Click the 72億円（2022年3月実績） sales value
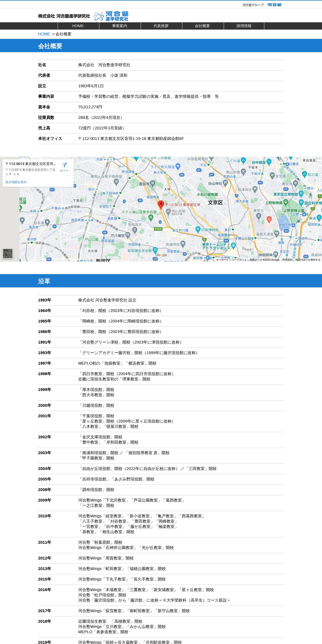Viewport: 322px width, 644px height. (102, 128)
